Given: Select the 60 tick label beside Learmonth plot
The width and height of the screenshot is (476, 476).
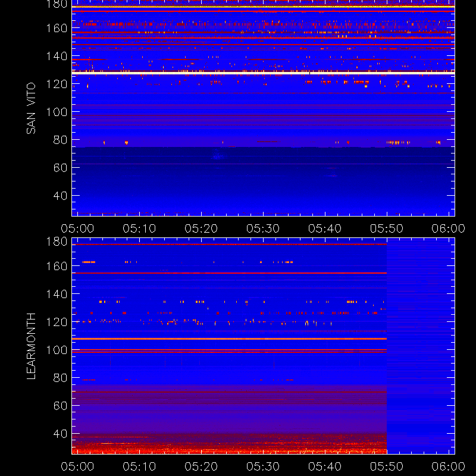Looking at the screenshot, I should pos(60,406).
